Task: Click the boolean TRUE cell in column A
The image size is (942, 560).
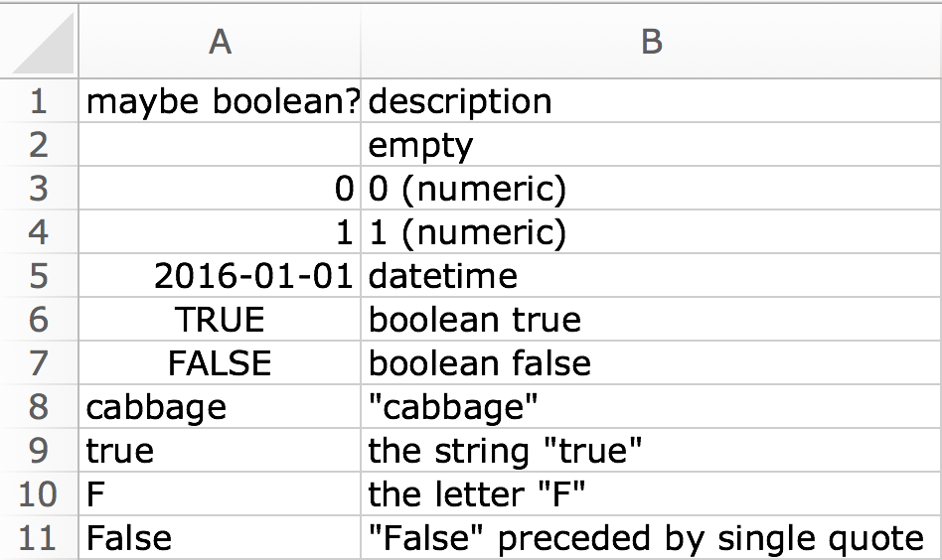Action: tap(220, 319)
